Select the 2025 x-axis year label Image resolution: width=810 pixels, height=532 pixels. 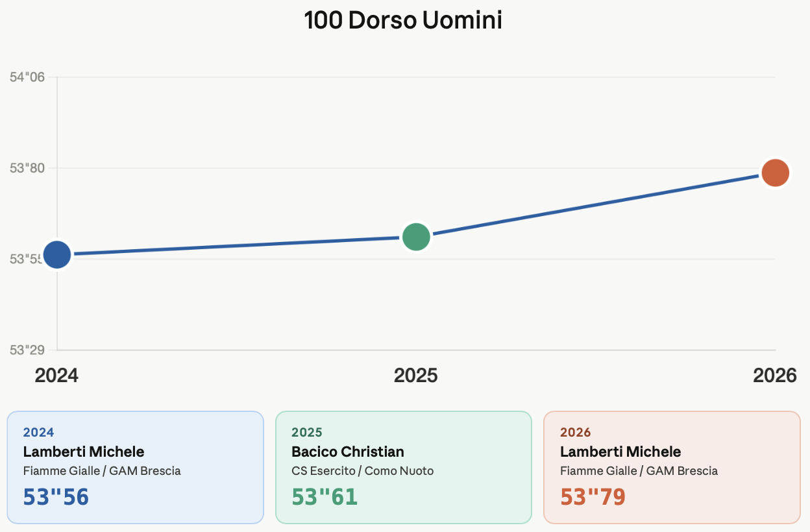point(416,376)
